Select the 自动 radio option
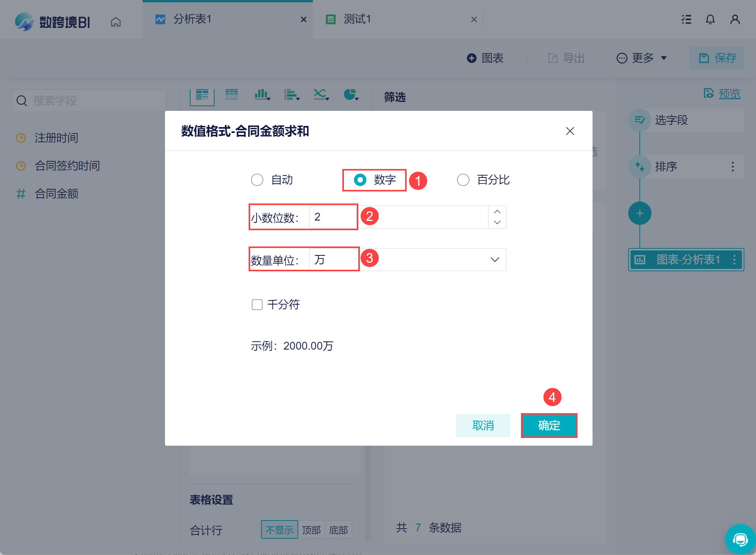Viewport: 756px width, 555px height. click(x=257, y=180)
